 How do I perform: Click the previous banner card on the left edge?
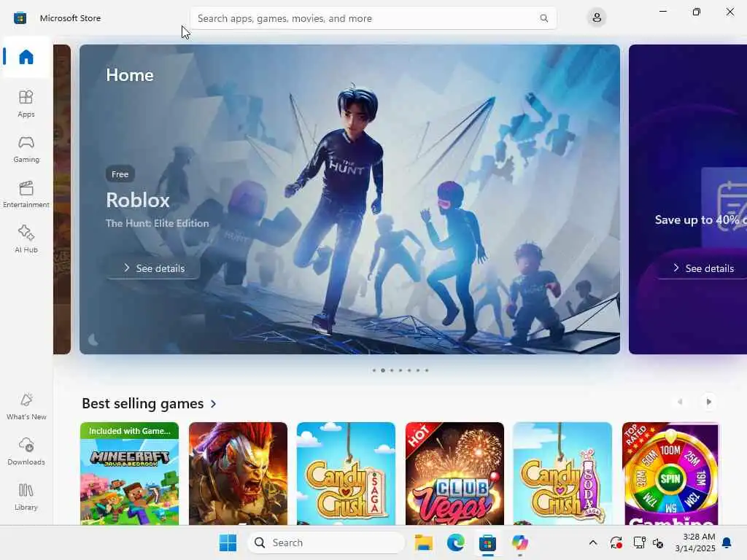[62, 199]
